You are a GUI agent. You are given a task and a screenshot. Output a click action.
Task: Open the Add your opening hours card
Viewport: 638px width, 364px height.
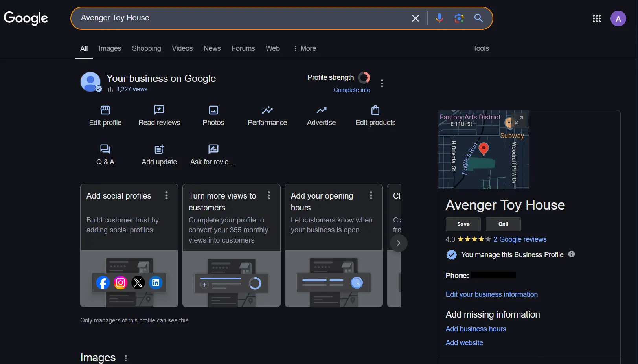pyautogui.click(x=334, y=245)
